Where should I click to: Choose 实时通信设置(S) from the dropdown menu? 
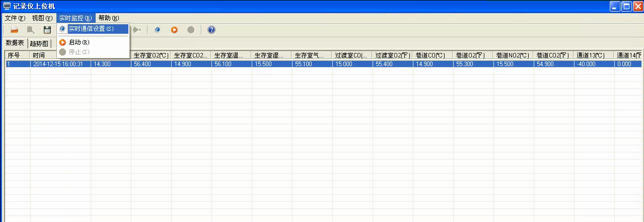[x=93, y=29]
